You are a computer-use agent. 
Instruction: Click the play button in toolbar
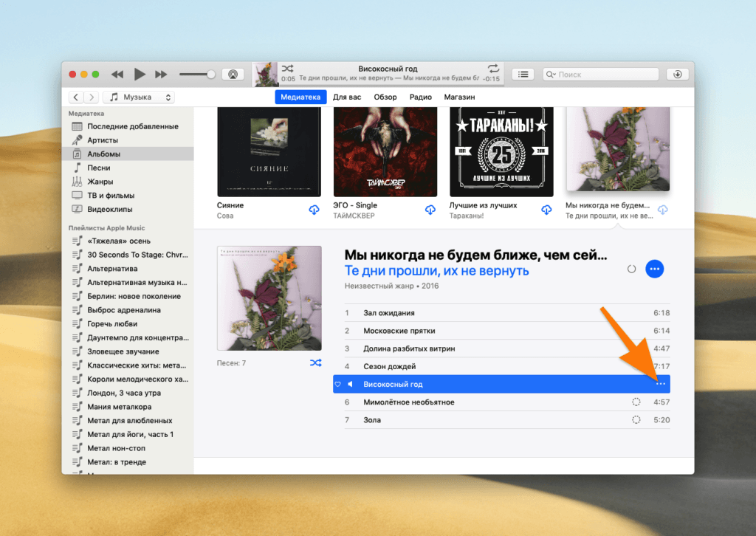140,75
